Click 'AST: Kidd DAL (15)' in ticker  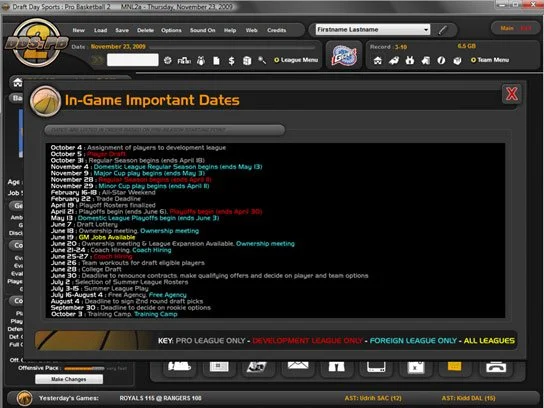tap(468, 398)
